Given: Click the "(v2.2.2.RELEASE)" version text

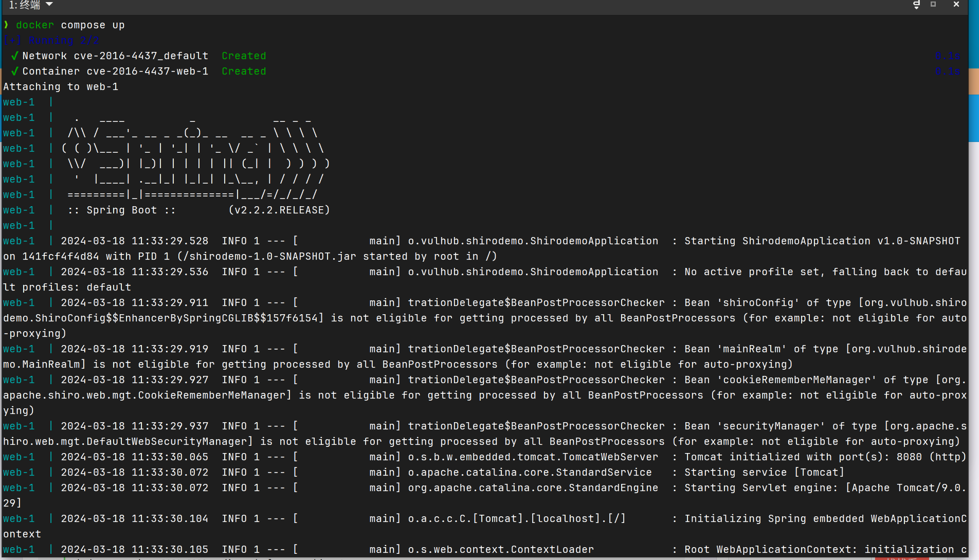Looking at the screenshot, I should tap(279, 210).
